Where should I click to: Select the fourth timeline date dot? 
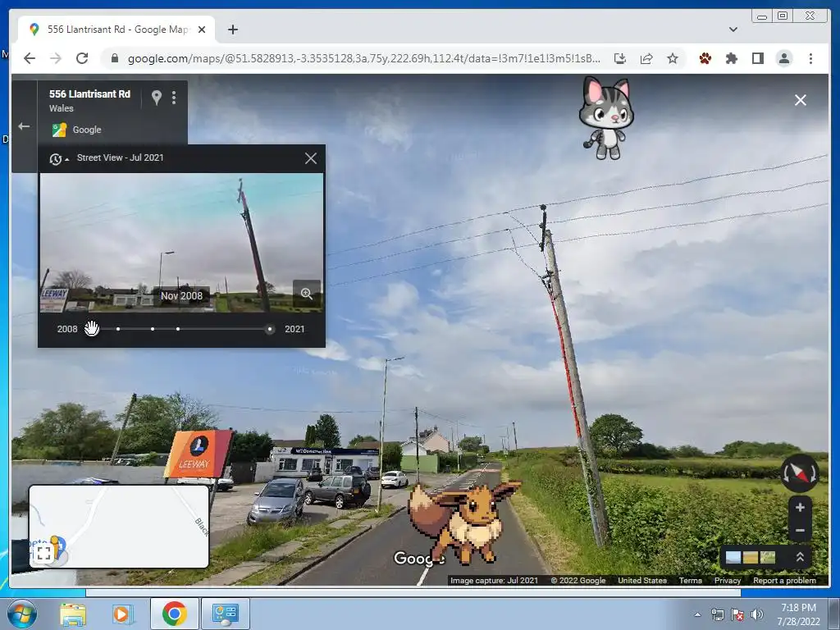178,329
